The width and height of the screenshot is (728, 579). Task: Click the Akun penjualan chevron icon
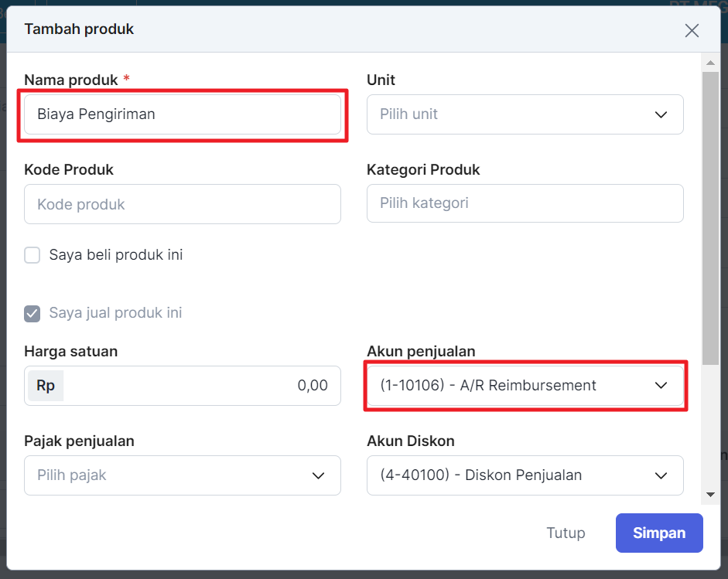(x=661, y=386)
